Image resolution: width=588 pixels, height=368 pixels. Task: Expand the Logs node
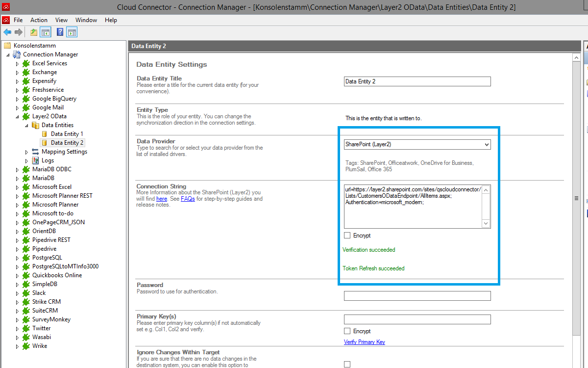[x=26, y=160]
